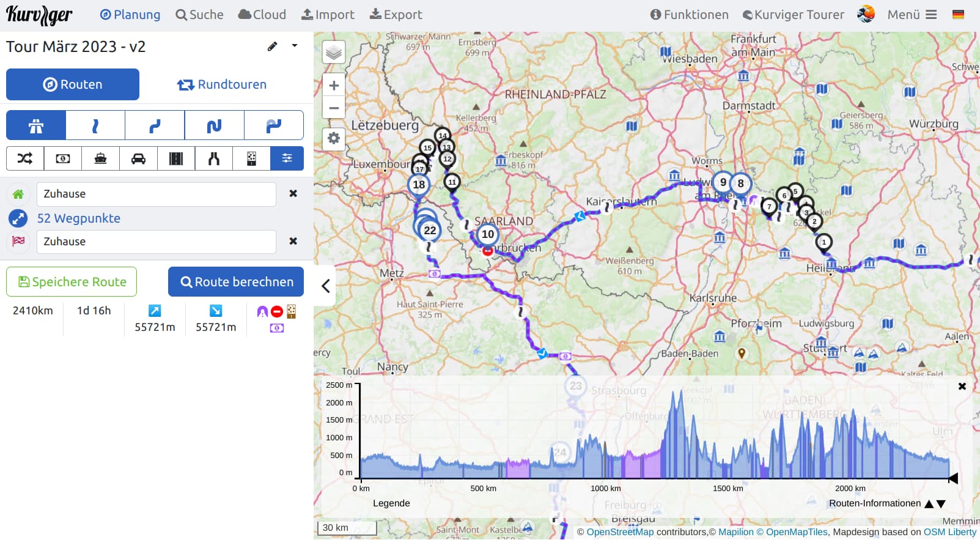Viewport: 980px width, 540px height.
Task: Click waypoint marker 9 on map
Action: click(723, 182)
